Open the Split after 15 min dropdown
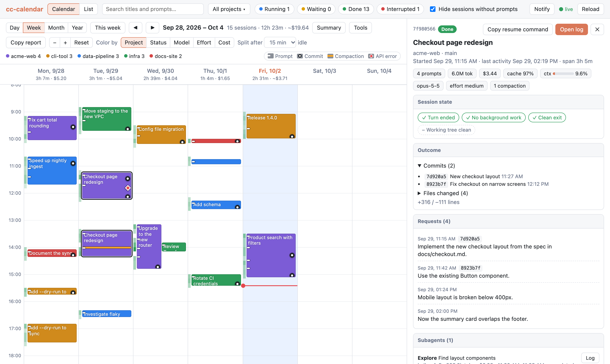The height and width of the screenshot is (364, 610). click(x=280, y=43)
